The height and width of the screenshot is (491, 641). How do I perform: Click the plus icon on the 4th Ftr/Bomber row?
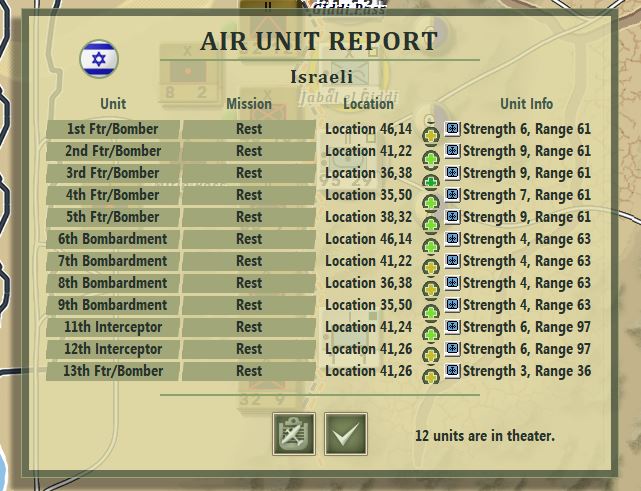[430, 202]
